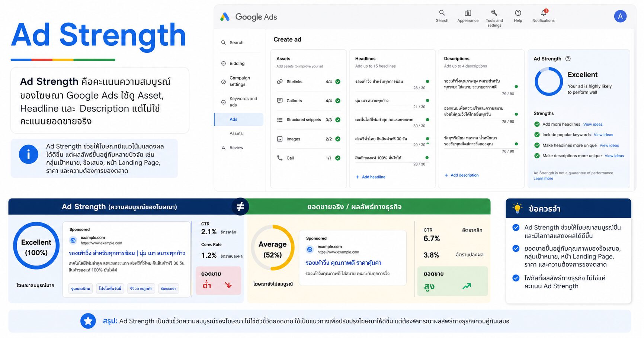Click the Ad Strength info question icon
The width and height of the screenshot is (644, 338).
568,59
